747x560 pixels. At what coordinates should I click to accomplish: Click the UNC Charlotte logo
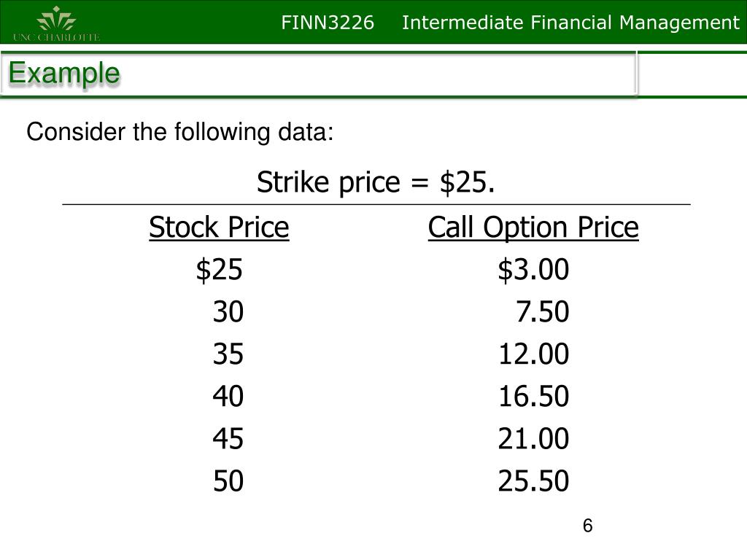click(x=57, y=24)
